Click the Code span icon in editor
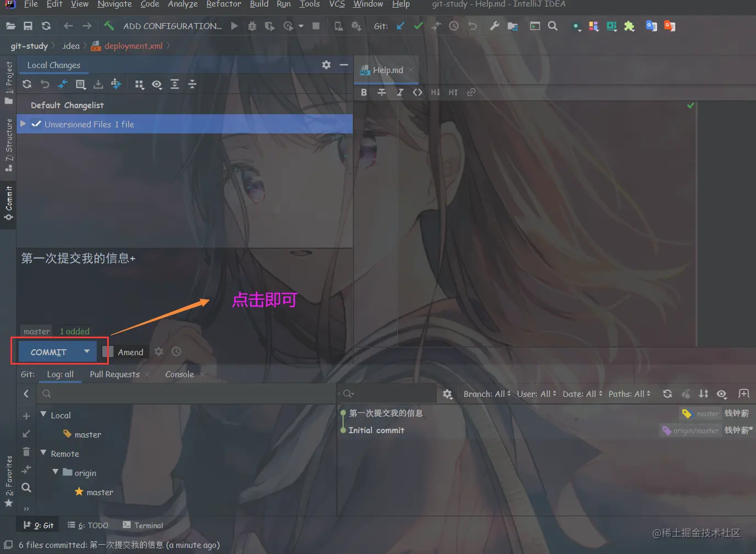The image size is (756, 554). click(x=418, y=92)
